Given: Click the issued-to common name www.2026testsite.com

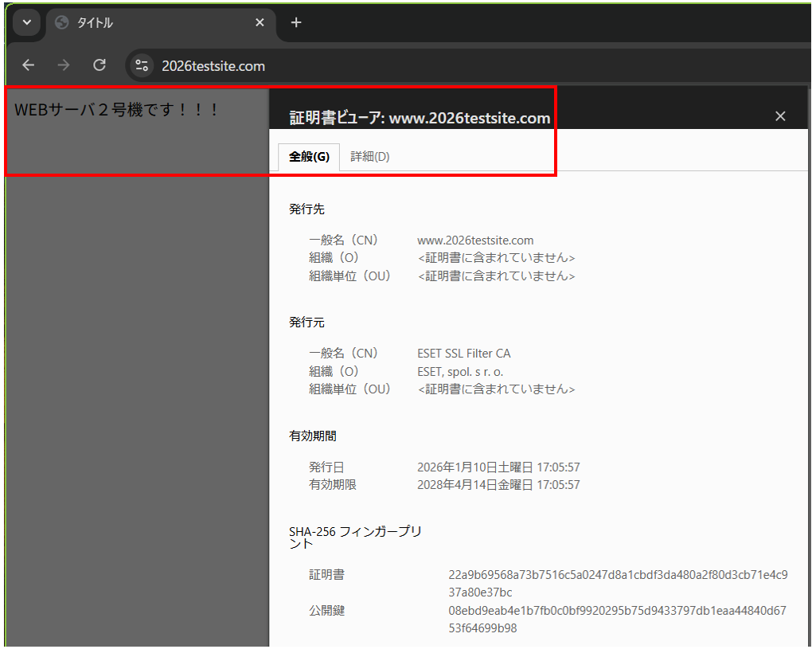Looking at the screenshot, I should click(475, 240).
